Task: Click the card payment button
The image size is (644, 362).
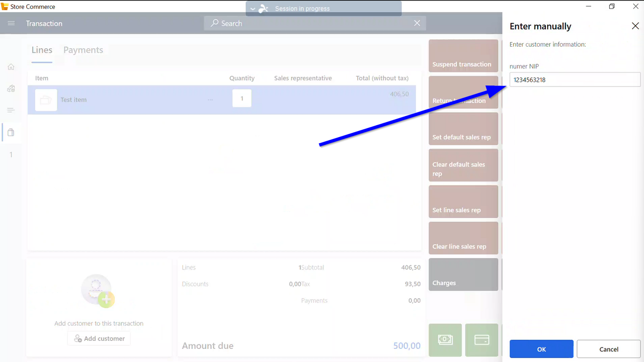Action: click(x=482, y=340)
